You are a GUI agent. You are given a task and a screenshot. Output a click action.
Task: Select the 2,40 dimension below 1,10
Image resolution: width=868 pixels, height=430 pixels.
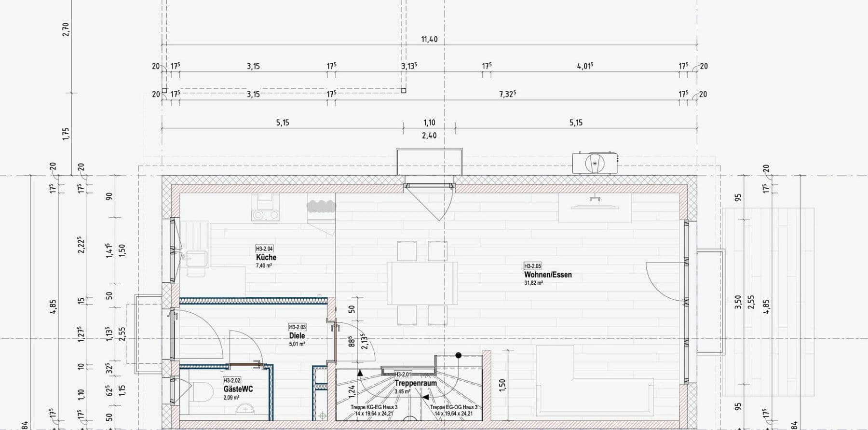tap(429, 136)
